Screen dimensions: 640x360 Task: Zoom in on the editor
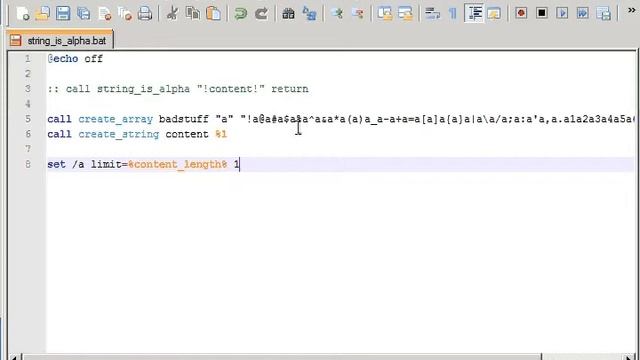pyautogui.click(x=337, y=13)
